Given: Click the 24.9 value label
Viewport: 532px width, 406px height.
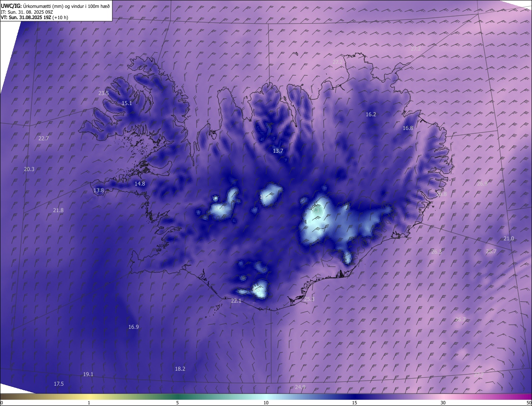Looking at the screenshot, I should point(300,387).
